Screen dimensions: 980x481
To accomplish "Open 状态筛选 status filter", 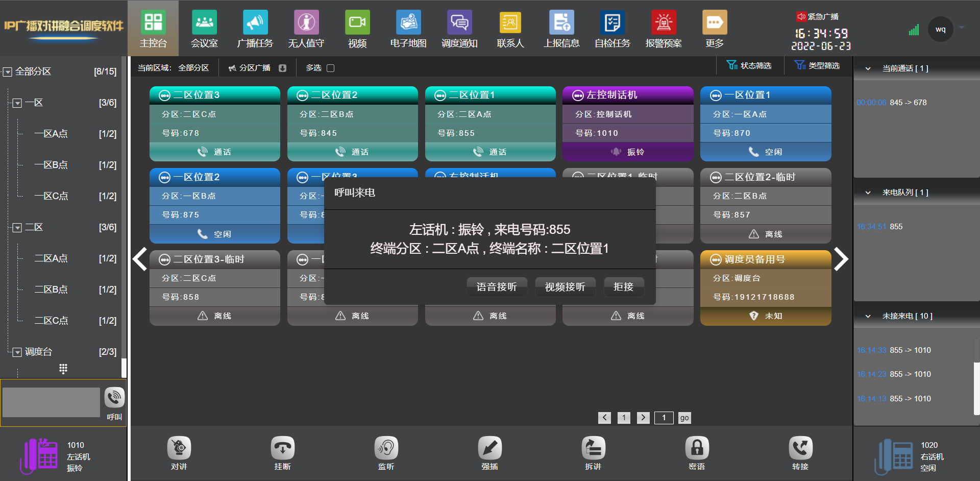I will pos(749,65).
